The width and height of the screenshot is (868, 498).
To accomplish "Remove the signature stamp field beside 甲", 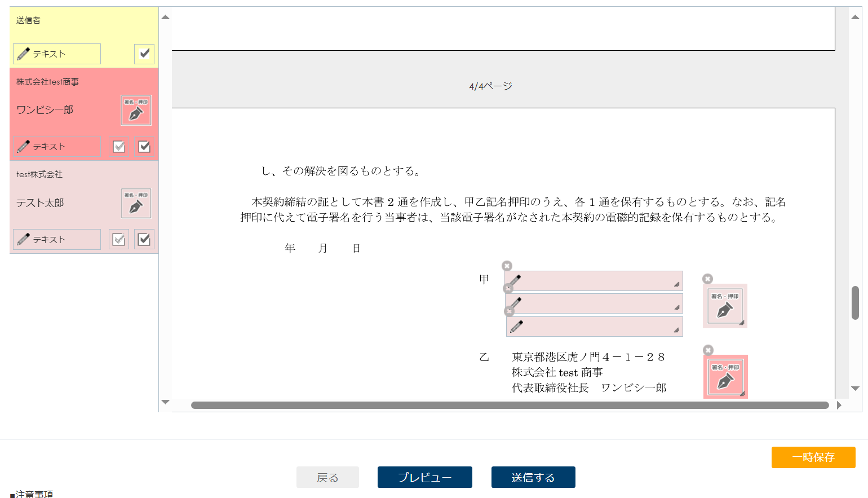I will 707,279.
